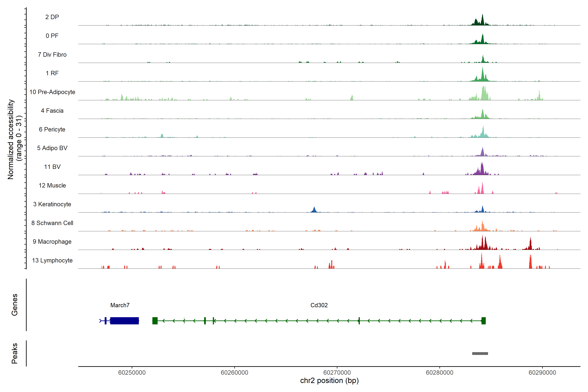Click the 60290000 axis tick label
This screenshot has width=588, height=392.
click(542, 373)
